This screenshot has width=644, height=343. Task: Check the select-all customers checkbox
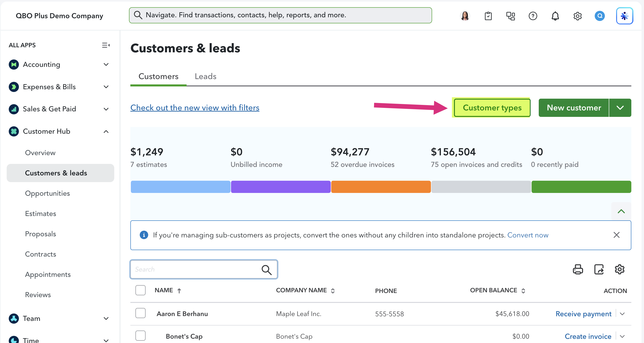pyautogui.click(x=140, y=290)
